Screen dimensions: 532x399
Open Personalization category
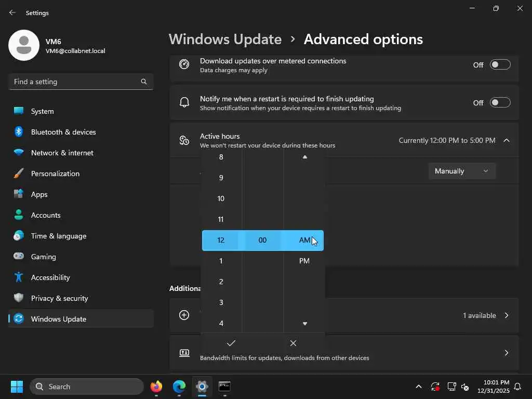click(81, 174)
